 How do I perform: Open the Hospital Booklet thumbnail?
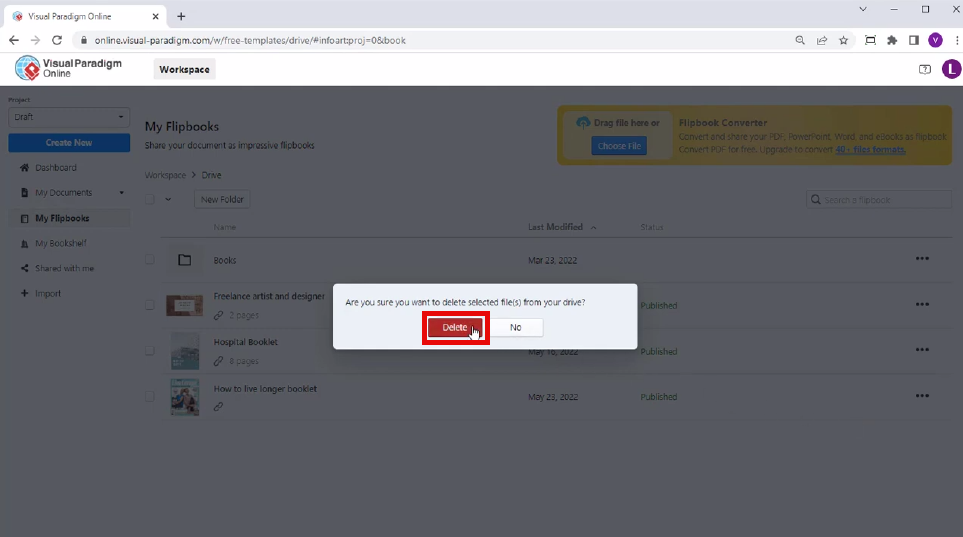[x=185, y=351]
